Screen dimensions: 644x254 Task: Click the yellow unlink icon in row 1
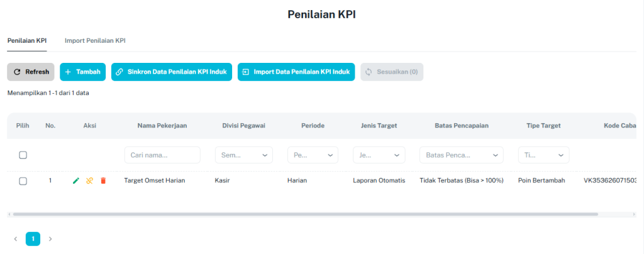pos(89,180)
